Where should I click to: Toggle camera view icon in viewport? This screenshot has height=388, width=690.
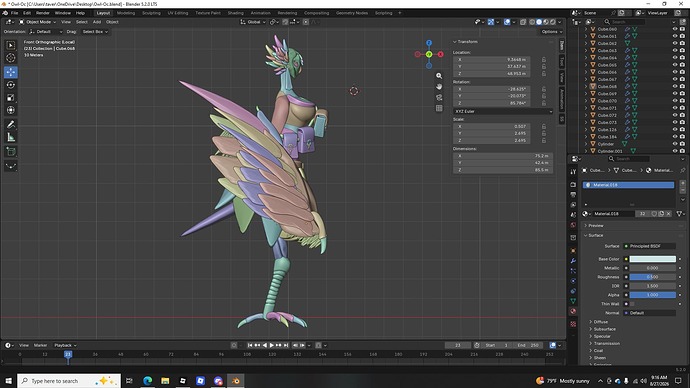439,97
